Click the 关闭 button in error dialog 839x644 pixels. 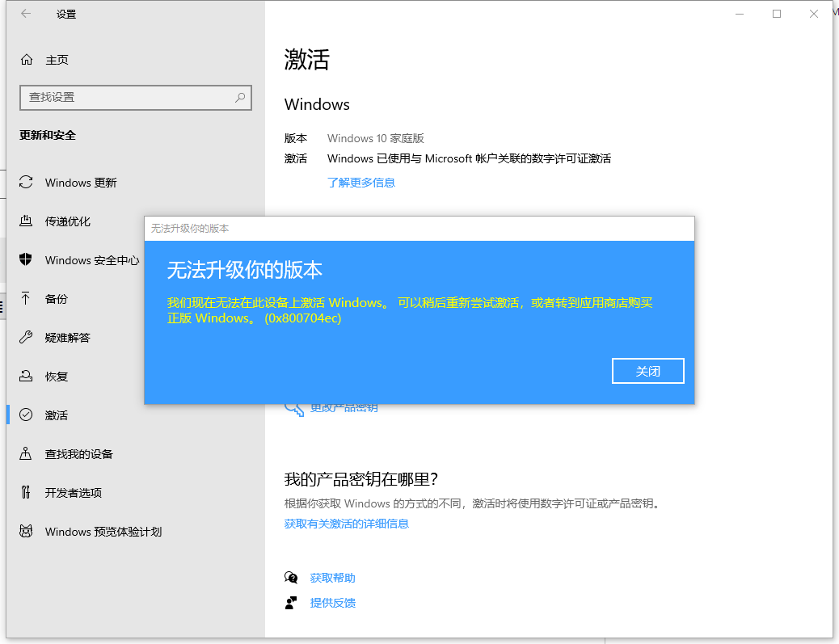point(648,371)
